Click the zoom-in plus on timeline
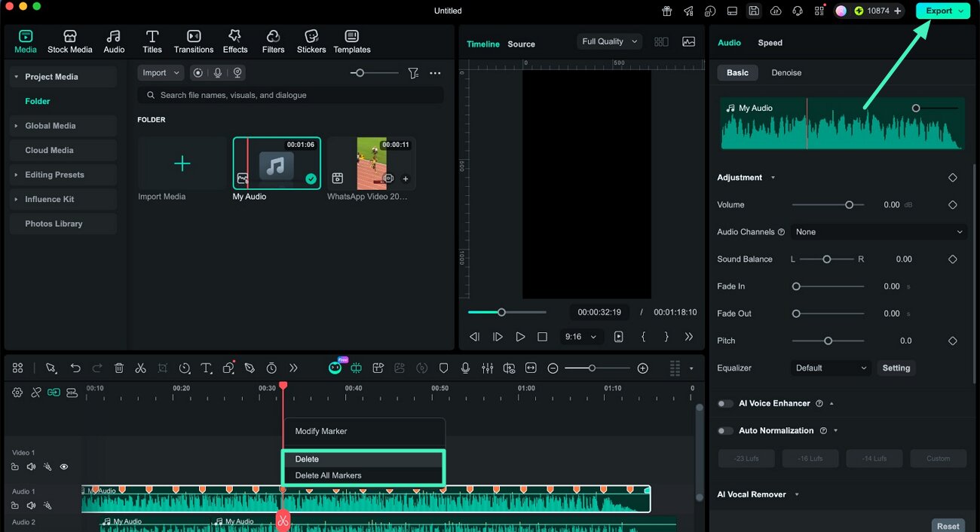Image resolution: width=980 pixels, height=532 pixels. (x=642, y=368)
